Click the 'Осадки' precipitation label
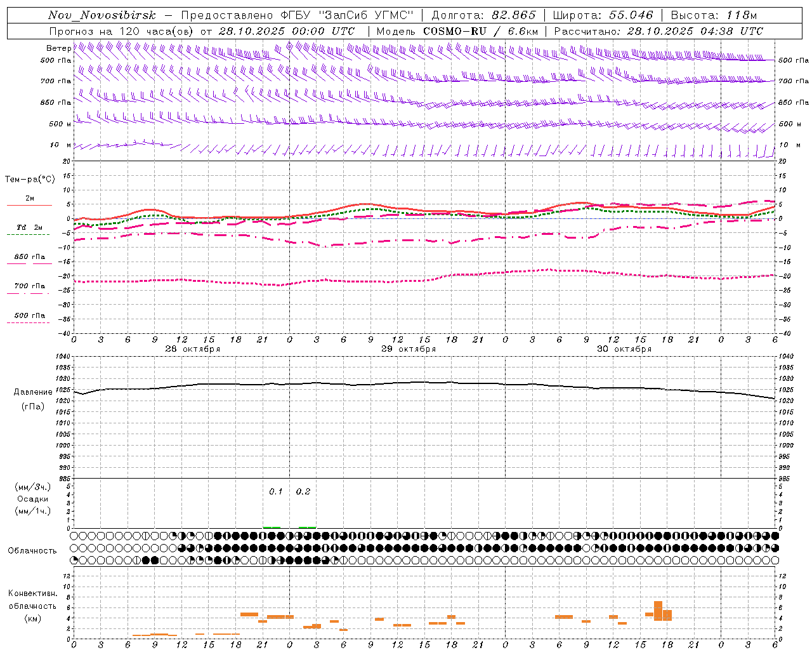Screen dimensions: 812x650 coord(33,499)
